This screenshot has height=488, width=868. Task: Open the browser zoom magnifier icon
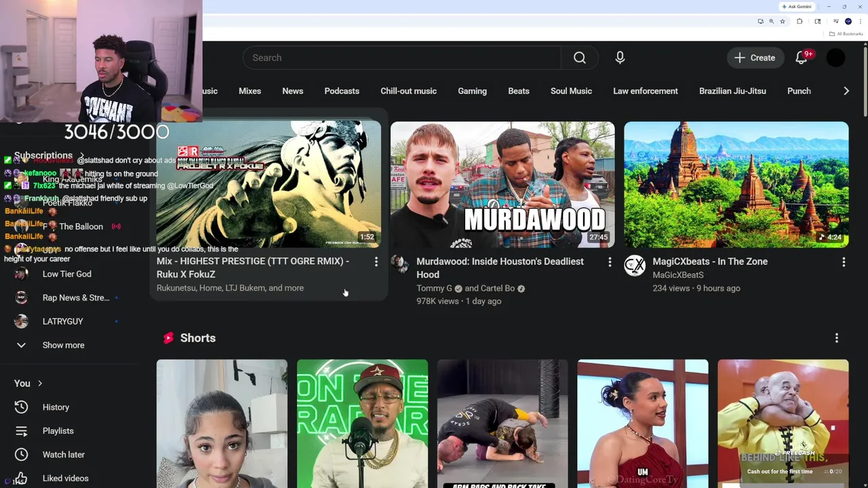pos(771,21)
